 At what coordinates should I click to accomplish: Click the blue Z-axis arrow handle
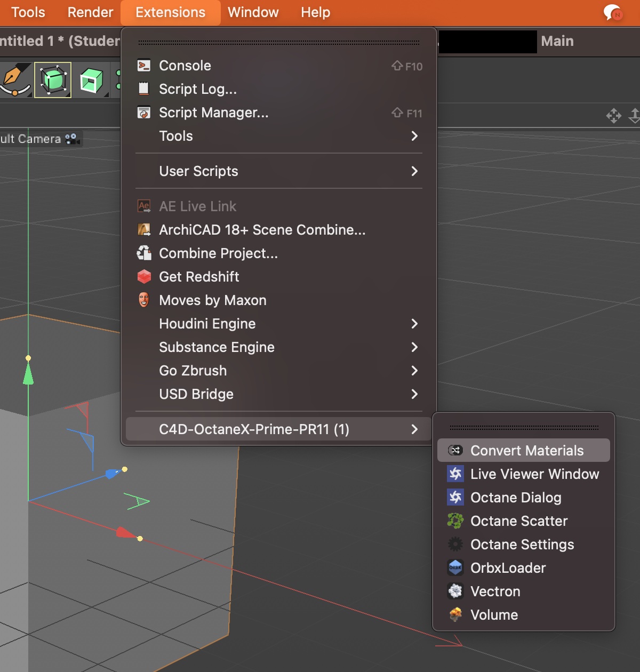click(113, 473)
